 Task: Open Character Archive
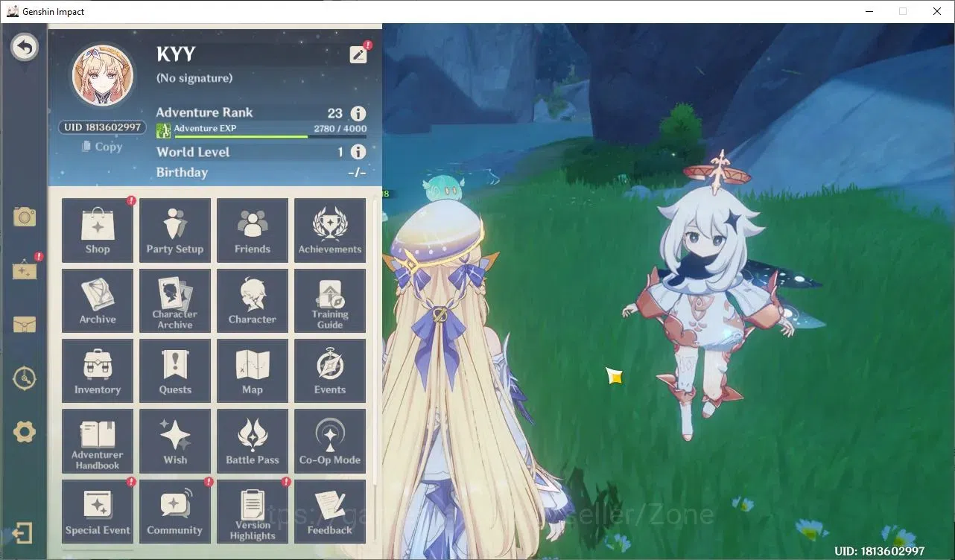click(x=175, y=300)
